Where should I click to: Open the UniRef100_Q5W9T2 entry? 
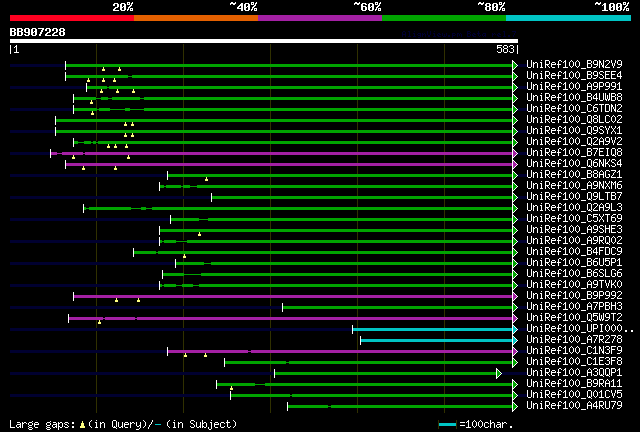574,318
